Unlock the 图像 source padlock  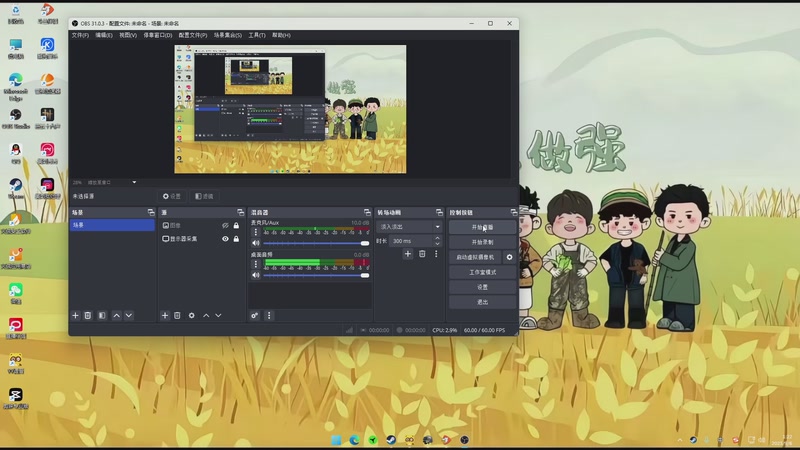coord(236,226)
